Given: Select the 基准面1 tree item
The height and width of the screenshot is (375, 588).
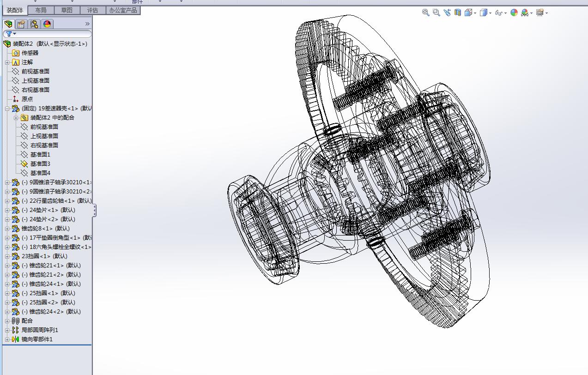Looking at the screenshot, I should (x=40, y=154).
